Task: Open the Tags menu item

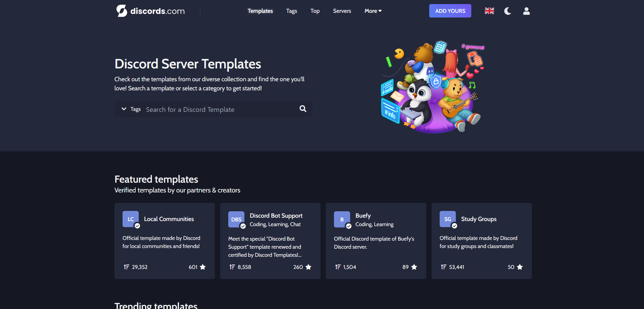Action: pyautogui.click(x=292, y=11)
